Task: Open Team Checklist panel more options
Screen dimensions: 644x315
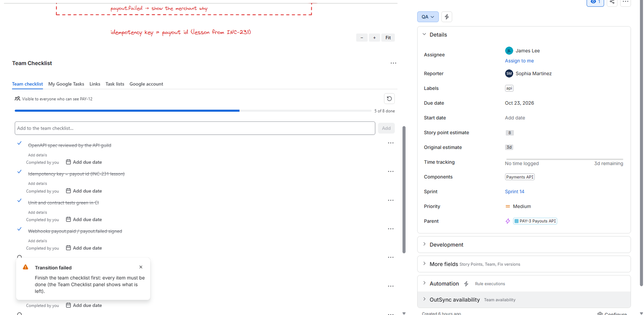Action: click(x=393, y=63)
